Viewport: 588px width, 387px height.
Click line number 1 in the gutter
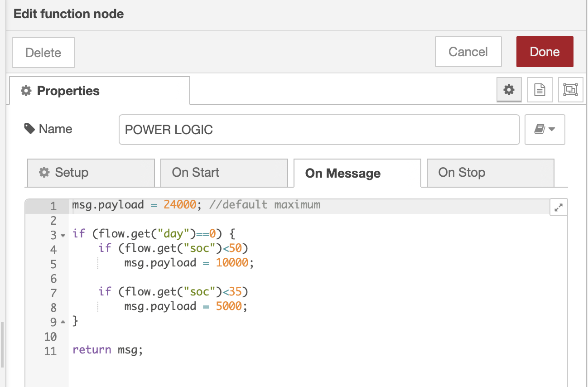tap(53, 206)
